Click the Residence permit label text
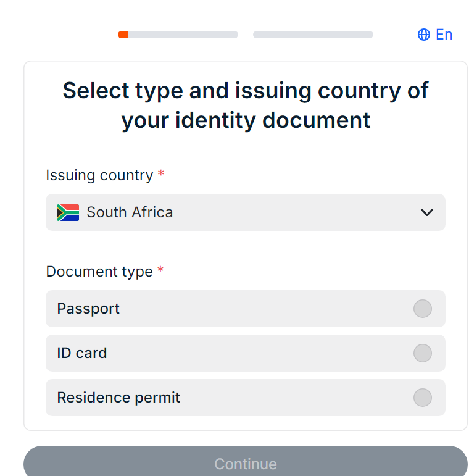The width and height of the screenshot is (469, 476). (118, 398)
